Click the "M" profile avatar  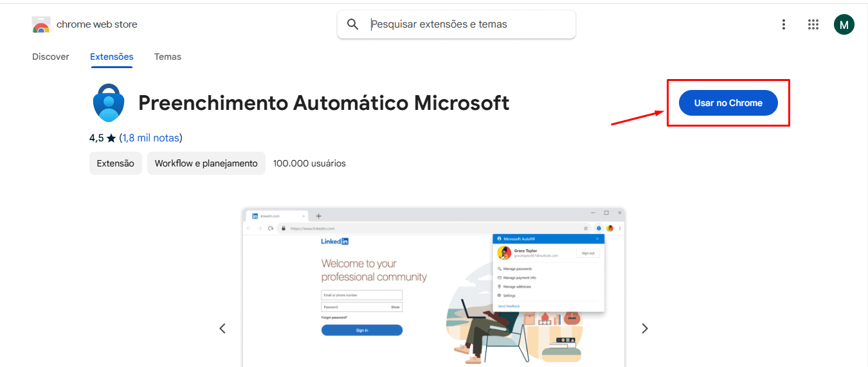pyautogui.click(x=844, y=24)
